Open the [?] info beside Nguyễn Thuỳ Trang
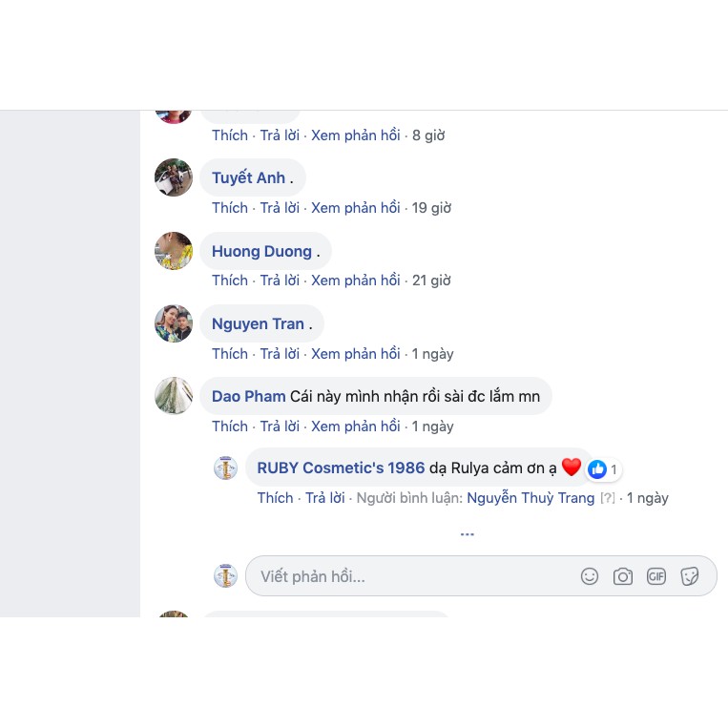The image size is (728, 728). [607, 498]
